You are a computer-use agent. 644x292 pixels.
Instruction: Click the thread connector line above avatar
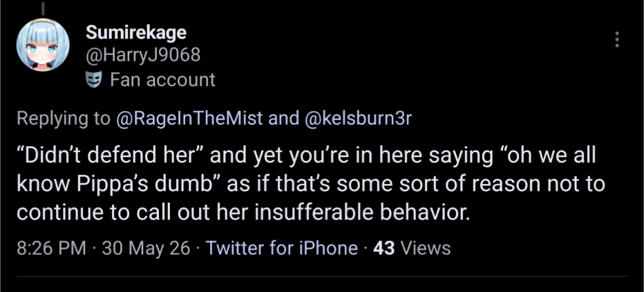pos(43,7)
